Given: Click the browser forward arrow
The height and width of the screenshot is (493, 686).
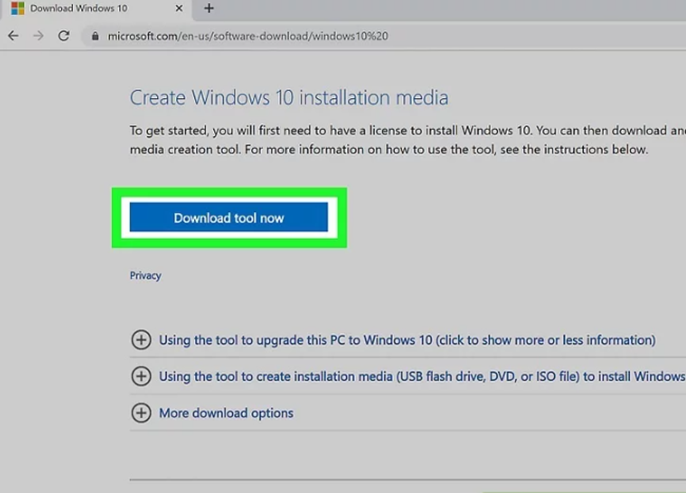Looking at the screenshot, I should point(38,36).
